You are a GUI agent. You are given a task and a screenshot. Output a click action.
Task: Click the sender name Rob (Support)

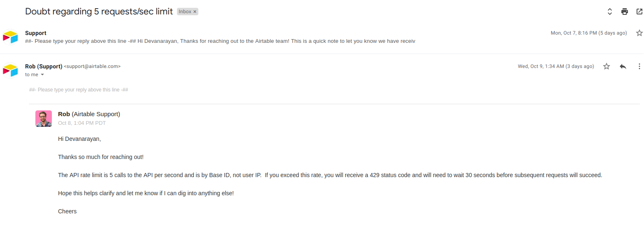tap(44, 66)
